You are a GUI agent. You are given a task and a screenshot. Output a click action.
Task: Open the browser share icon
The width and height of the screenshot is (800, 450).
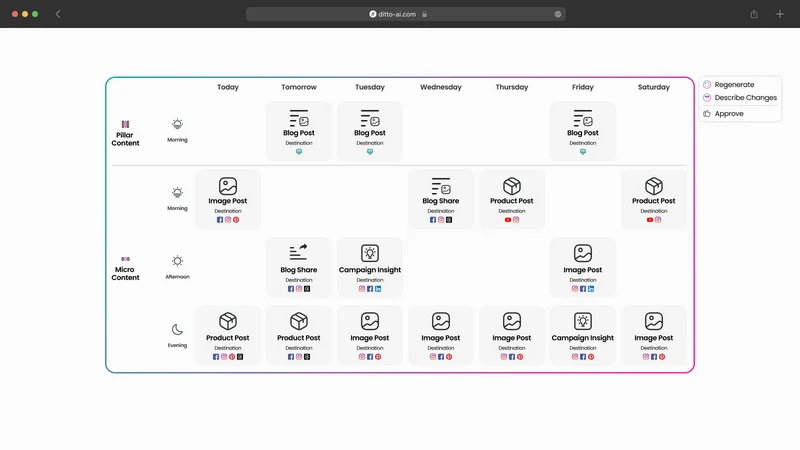coord(754,14)
